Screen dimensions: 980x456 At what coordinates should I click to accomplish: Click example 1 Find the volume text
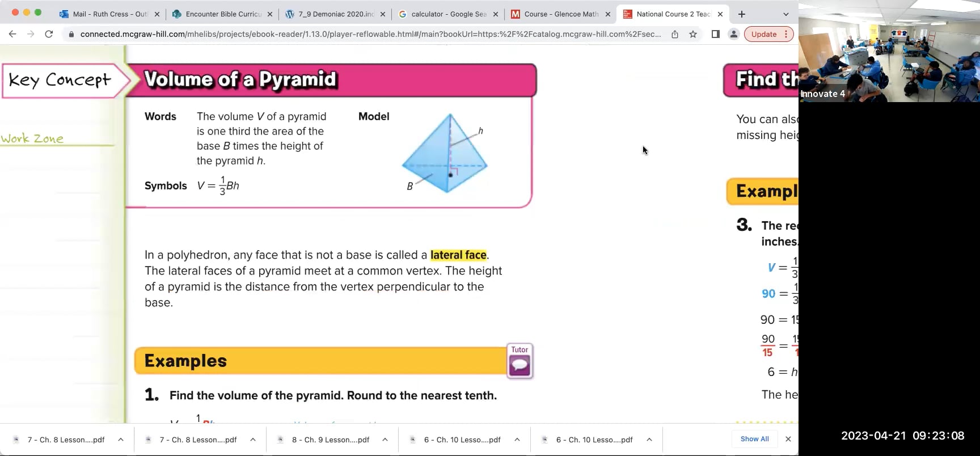pos(333,395)
